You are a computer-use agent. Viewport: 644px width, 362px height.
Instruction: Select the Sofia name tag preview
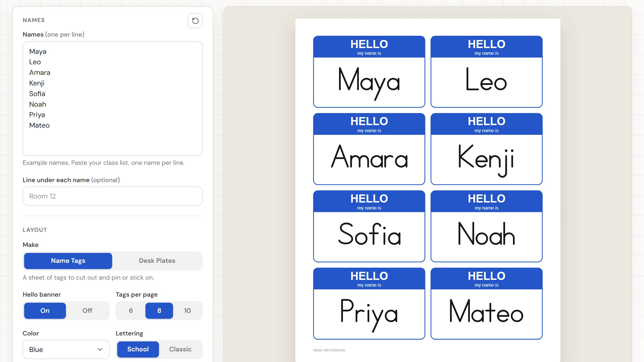369,226
